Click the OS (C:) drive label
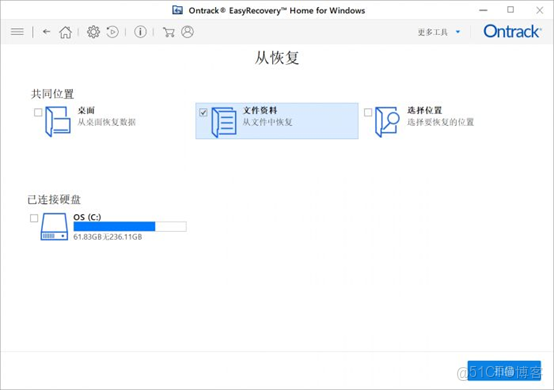554x390 pixels. [87, 217]
